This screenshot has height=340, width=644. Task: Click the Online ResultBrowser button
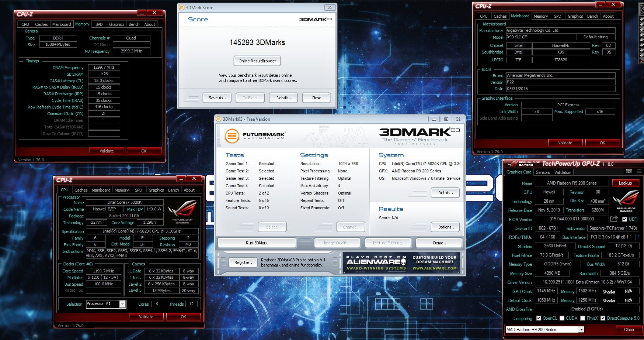[x=257, y=61]
